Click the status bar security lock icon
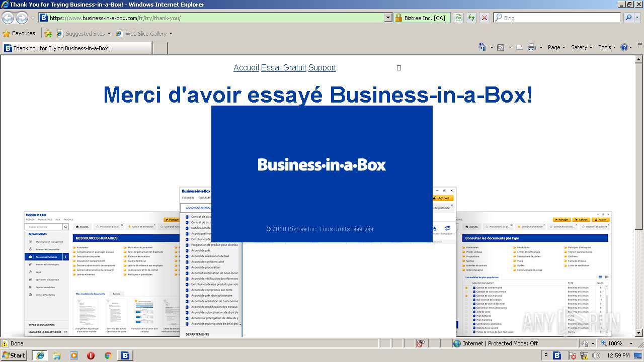Image resolution: width=644 pixels, height=362 pixels. pyautogui.click(x=586, y=343)
